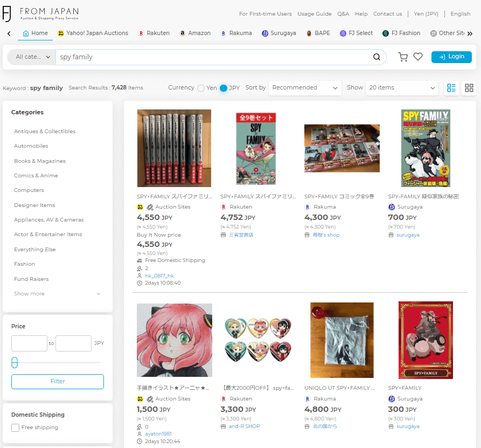Open the Usage Guide link

click(315, 14)
